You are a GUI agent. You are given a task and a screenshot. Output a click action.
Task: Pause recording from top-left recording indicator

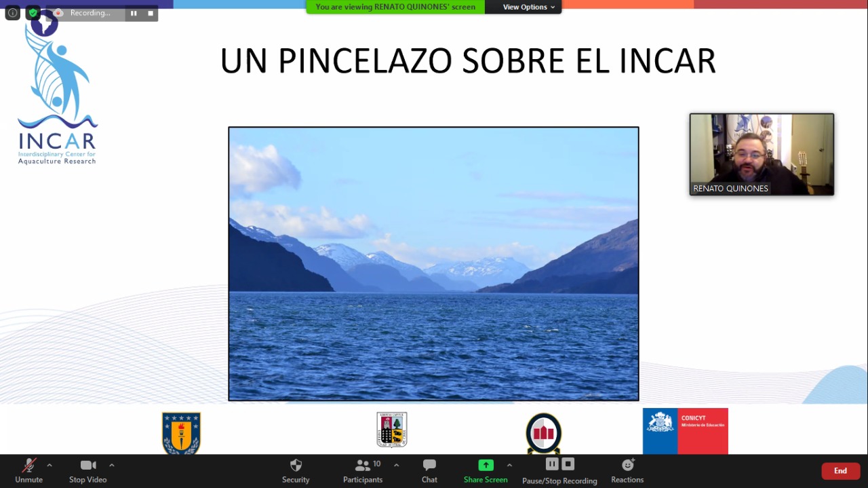(x=134, y=13)
